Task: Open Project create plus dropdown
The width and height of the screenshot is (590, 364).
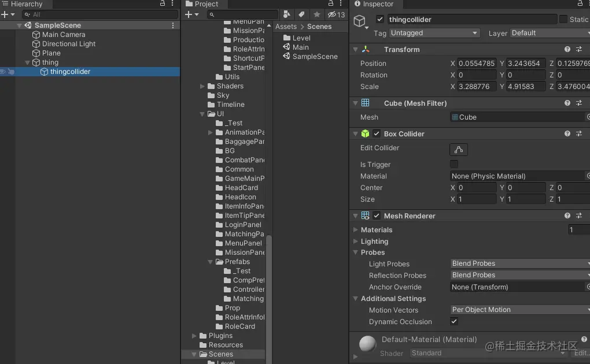Action: (192, 14)
